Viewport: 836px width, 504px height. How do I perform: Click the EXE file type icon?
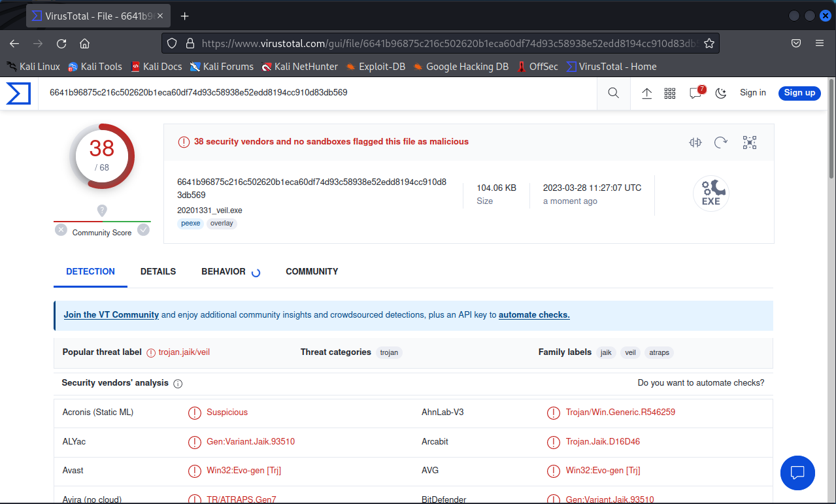[711, 194]
